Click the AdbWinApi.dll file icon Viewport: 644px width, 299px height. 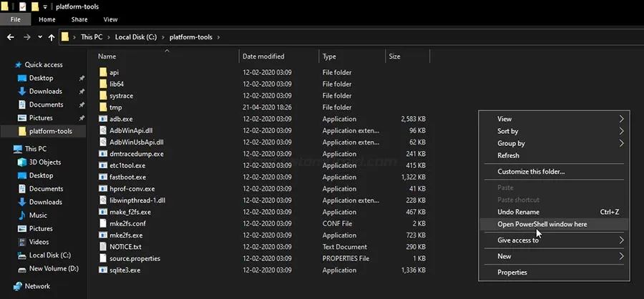click(x=102, y=131)
